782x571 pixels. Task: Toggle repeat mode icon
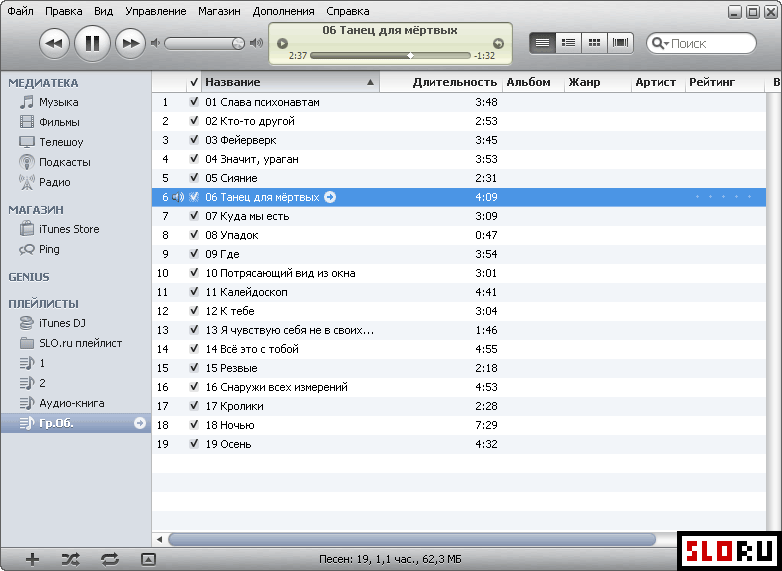click(109, 559)
